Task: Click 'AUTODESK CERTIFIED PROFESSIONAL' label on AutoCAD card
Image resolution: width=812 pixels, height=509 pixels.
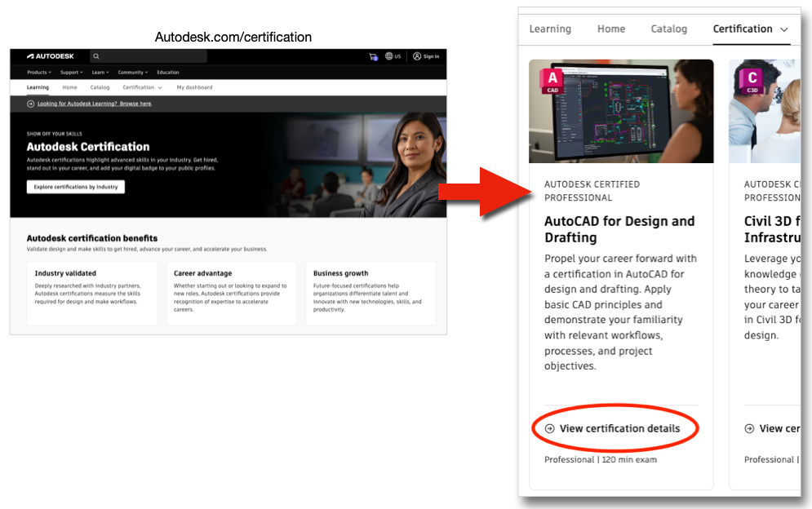Action: [x=592, y=191]
